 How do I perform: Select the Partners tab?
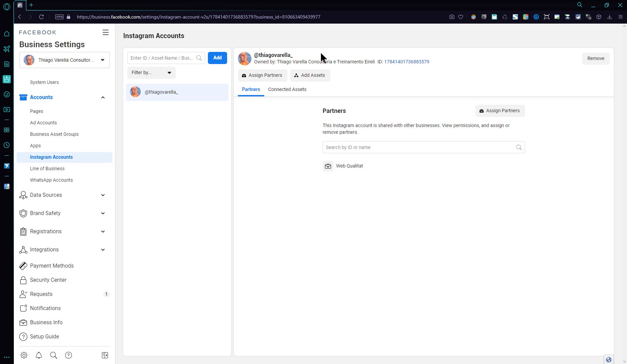pos(251,90)
